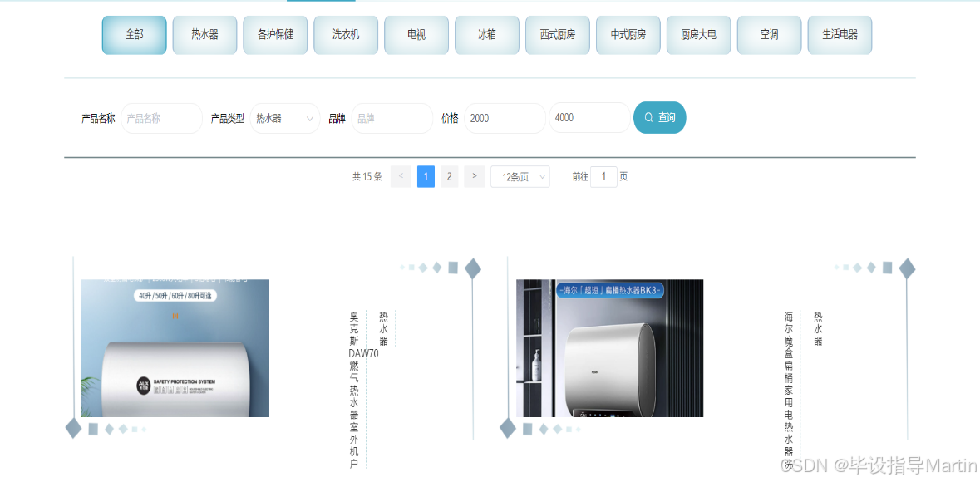Click the 共 15 条 total count text

pos(367,177)
